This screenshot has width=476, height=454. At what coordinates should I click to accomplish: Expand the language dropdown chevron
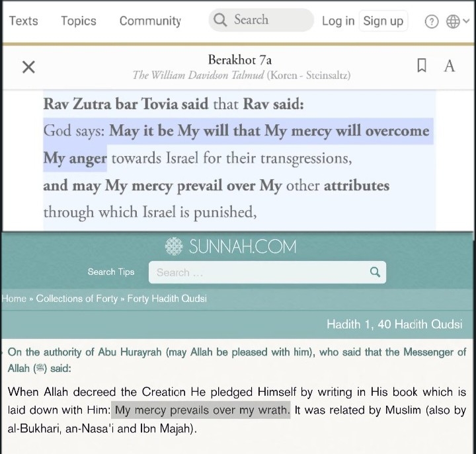coord(466,21)
